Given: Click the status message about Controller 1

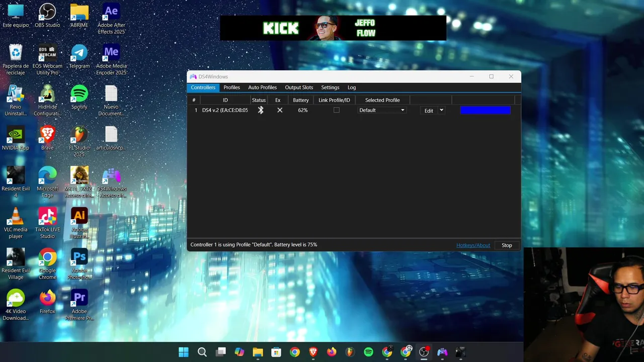Looking at the screenshot, I should 254,245.
